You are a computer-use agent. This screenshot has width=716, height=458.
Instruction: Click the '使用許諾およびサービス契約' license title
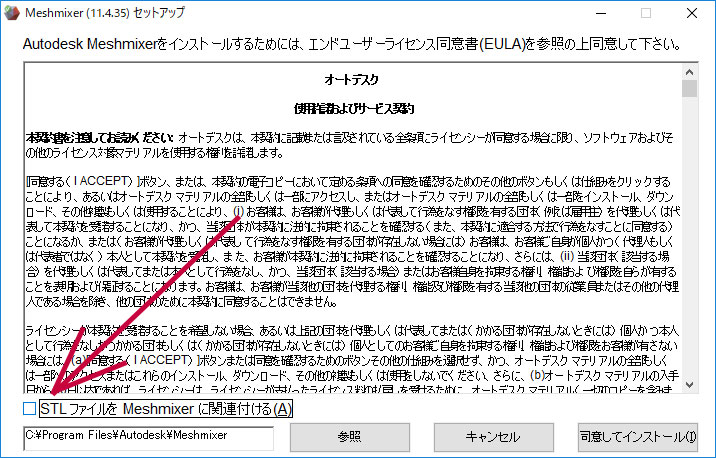click(x=350, y=106)
